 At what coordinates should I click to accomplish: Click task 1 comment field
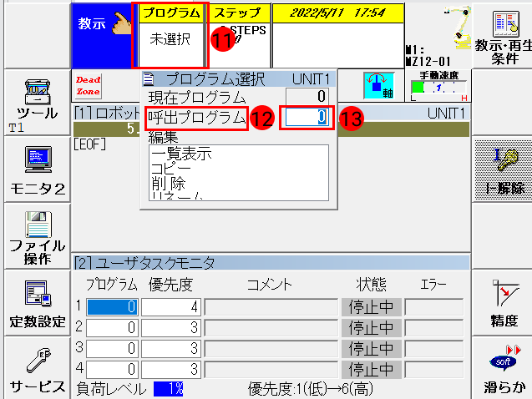click(271, 307)
